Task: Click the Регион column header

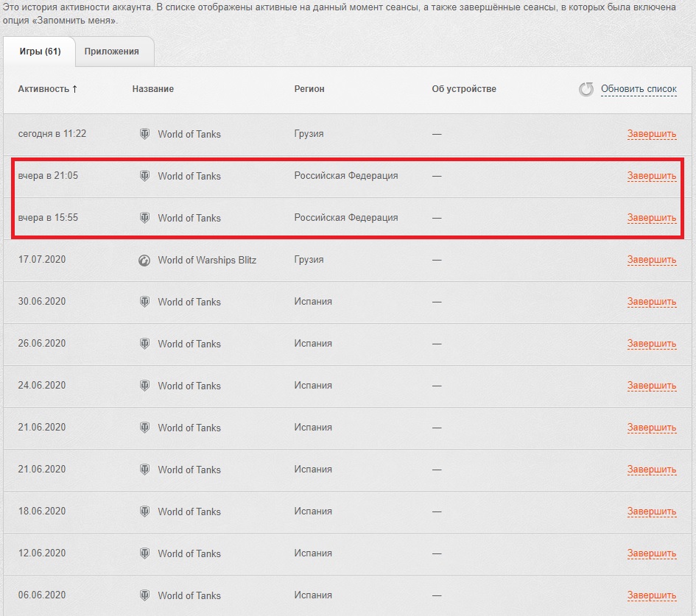Action: pyautogui.click(x=309, y=89)
